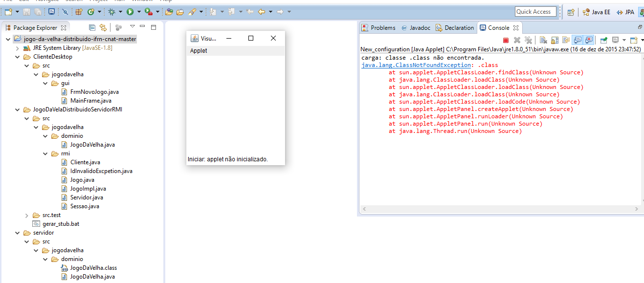The width and height of the screenshot is (644, 283).
Task: Open Package Explorer View Menu triangle
Action: 132,26
